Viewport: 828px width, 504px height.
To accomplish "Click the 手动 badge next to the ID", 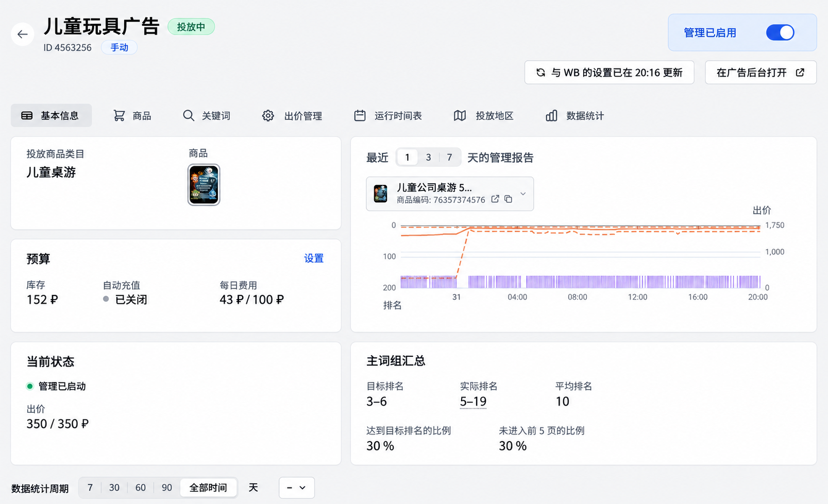I will tap(119, 47).
